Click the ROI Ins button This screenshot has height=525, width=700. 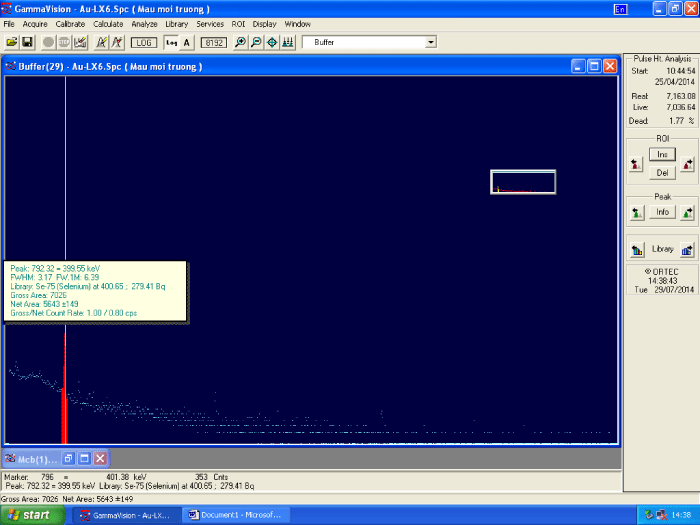click(x=662, y=154)
